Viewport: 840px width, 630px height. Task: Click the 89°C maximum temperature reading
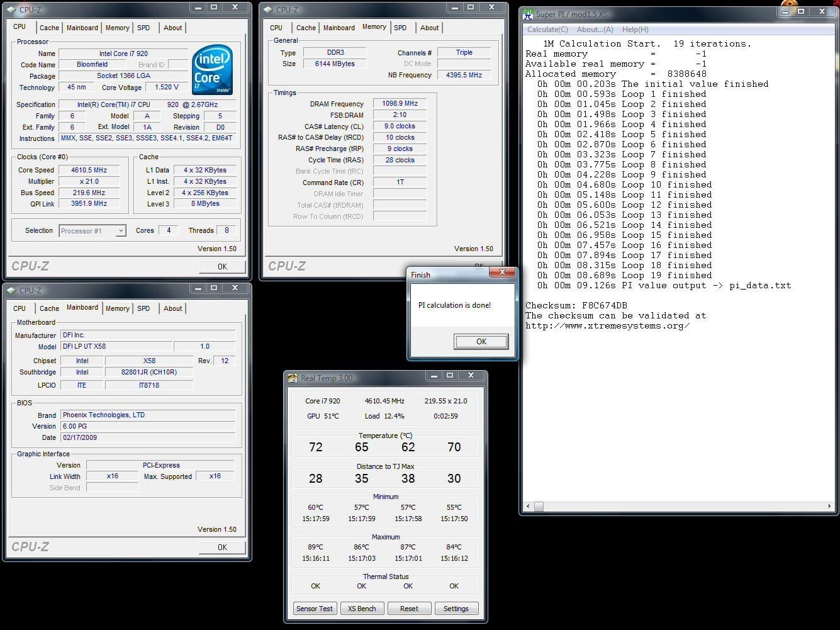click(x=315, y=547)
